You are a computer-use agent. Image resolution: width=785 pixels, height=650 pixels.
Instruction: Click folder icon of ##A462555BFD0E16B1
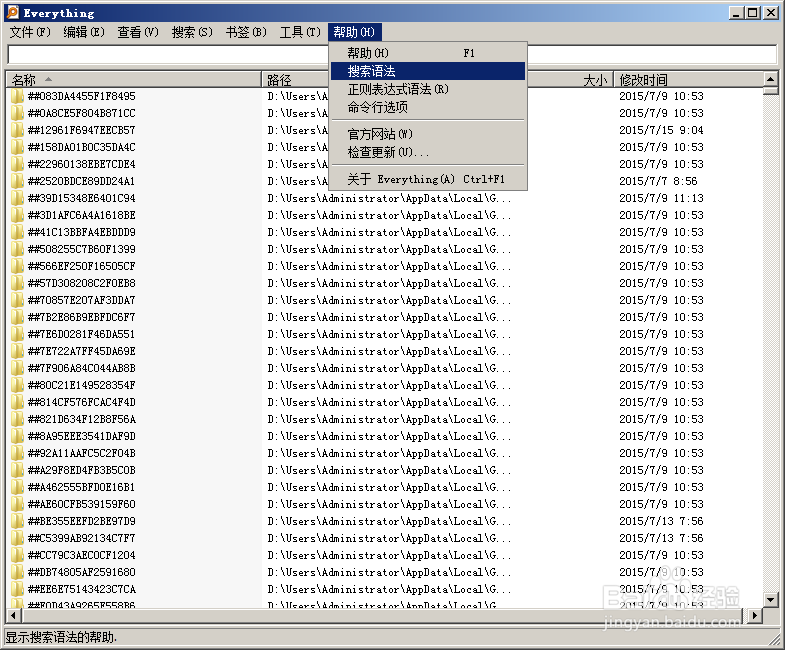(17, 488)
